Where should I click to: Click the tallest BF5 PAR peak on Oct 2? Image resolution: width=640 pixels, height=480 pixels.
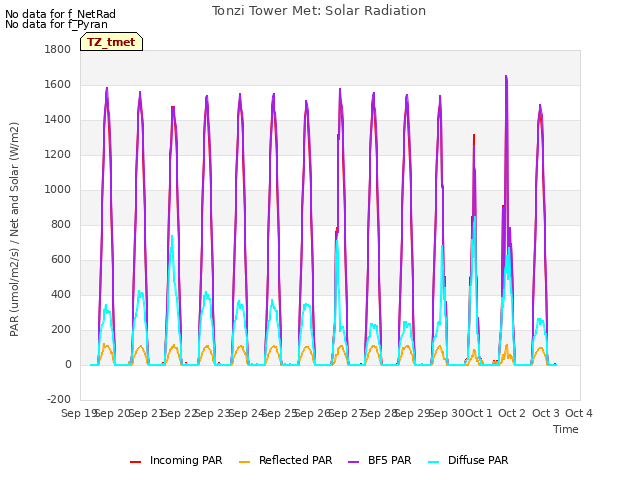coord(506,77)
